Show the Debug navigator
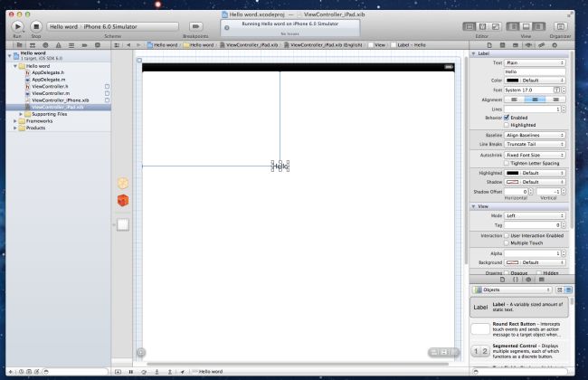The width and height of the screenshot is (588, 380). coord(71,45)
